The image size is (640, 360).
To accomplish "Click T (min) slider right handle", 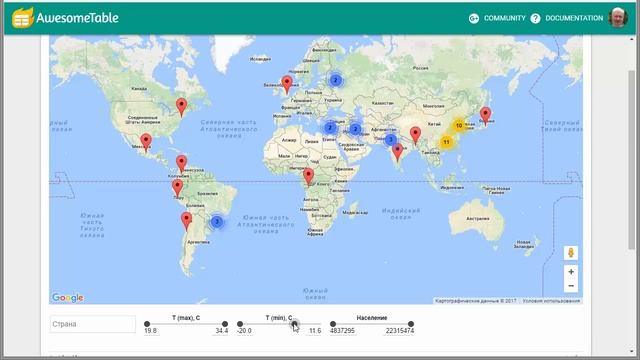I will pyautogui.click(x=294, y=324).
